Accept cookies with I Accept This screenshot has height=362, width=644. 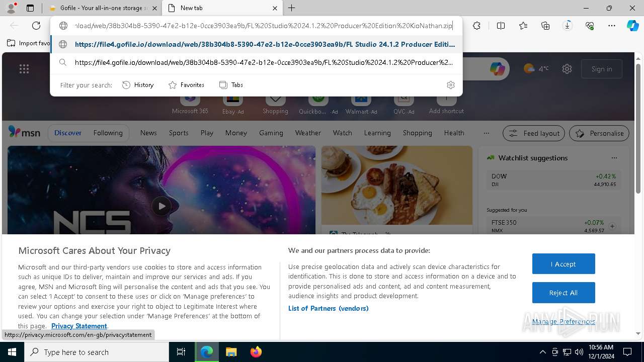pos(563,264)
